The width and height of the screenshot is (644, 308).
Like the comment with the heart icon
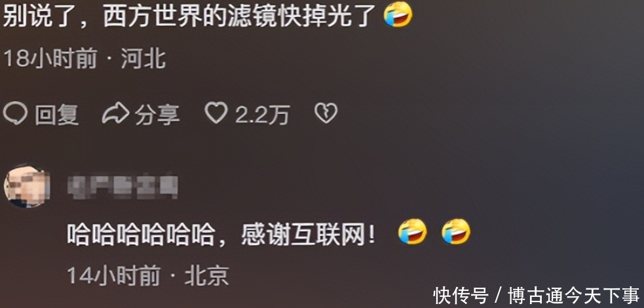point(216,113)
